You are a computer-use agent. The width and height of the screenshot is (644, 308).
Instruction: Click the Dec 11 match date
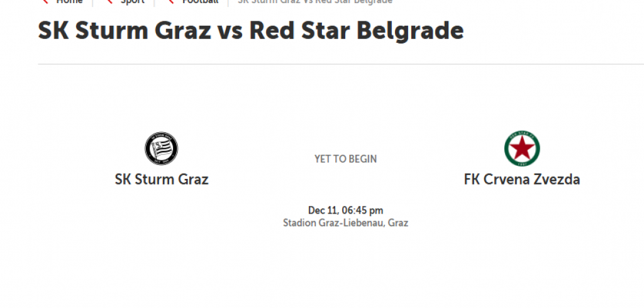tap(322, 210)
